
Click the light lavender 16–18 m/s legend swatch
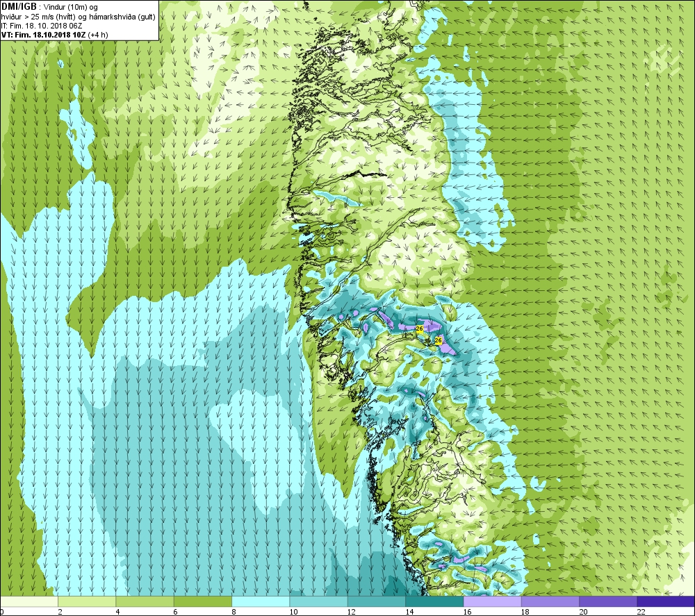coord(492,601)
